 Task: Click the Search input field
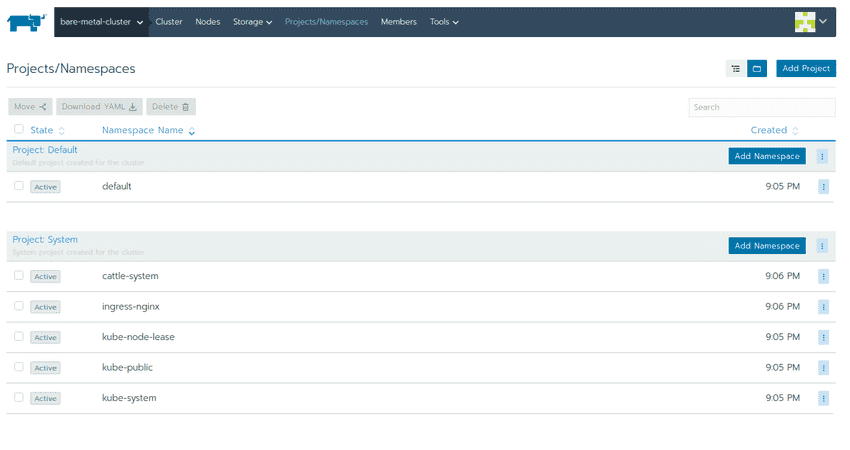[761, 107]
